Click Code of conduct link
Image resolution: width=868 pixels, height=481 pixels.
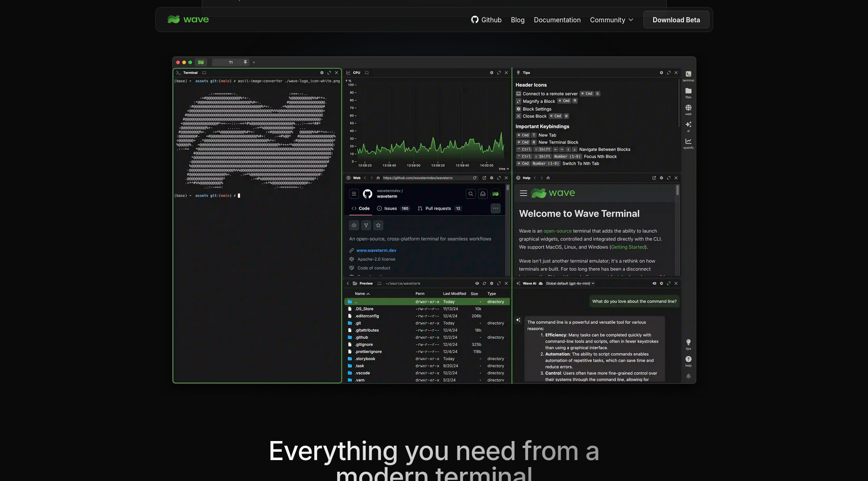coord(374,268)
